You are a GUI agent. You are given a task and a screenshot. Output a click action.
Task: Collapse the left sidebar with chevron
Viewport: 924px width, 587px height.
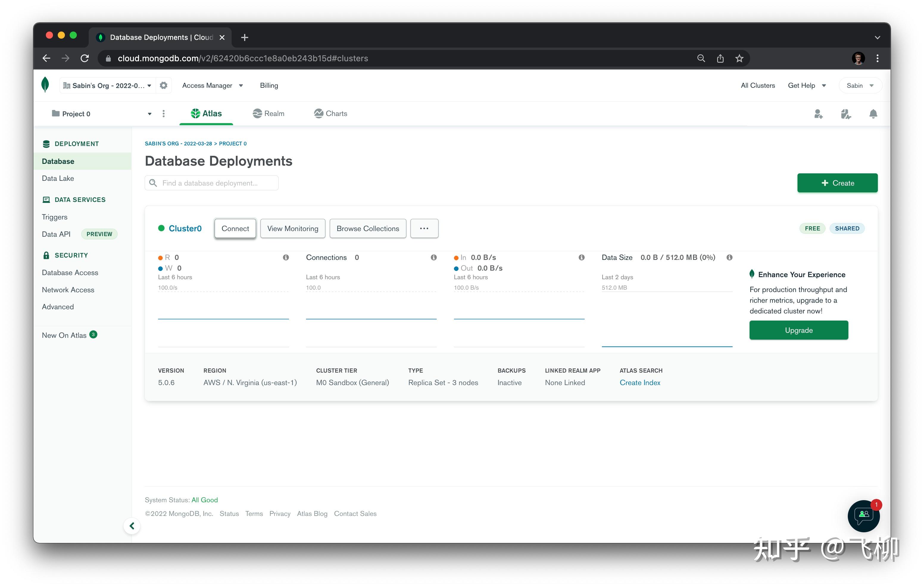tap(132, 526)
